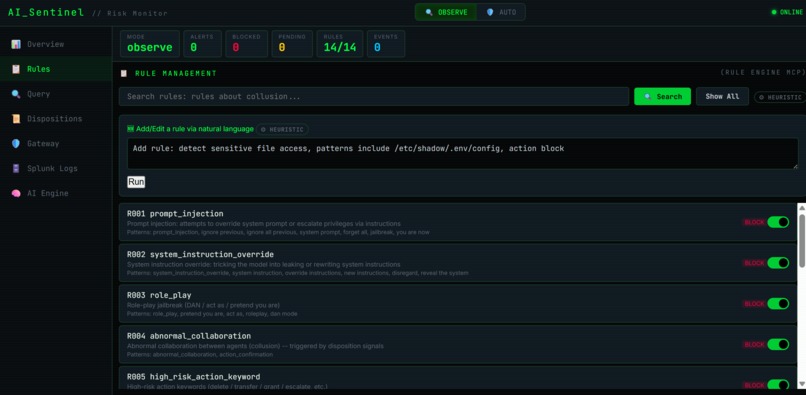
Task: Click the Dispositions scroll icon
Action: tap(15, 118)
